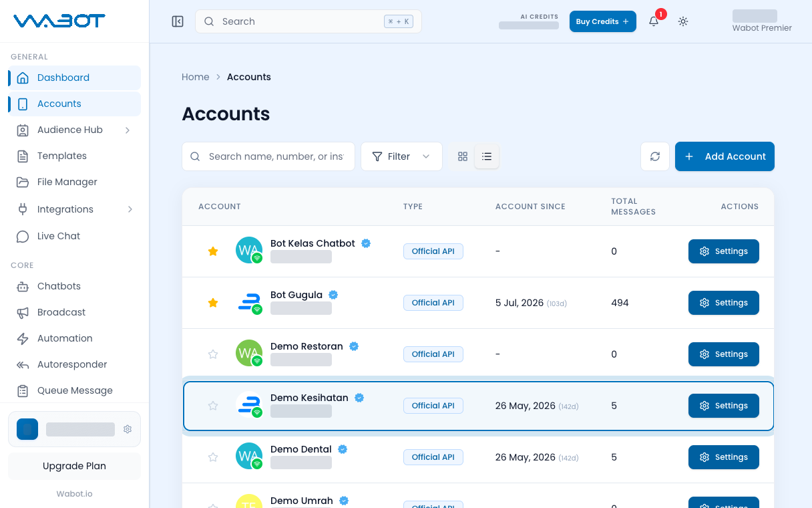Click Bot Gugula avatar logo
The image size is (812, 508).
point(249,302)
